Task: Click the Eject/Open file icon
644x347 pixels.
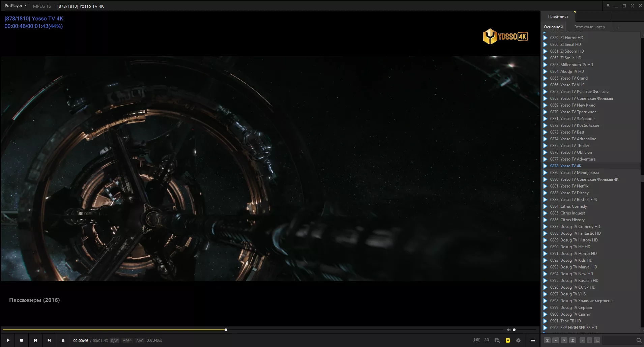Action: pos(63,340)
